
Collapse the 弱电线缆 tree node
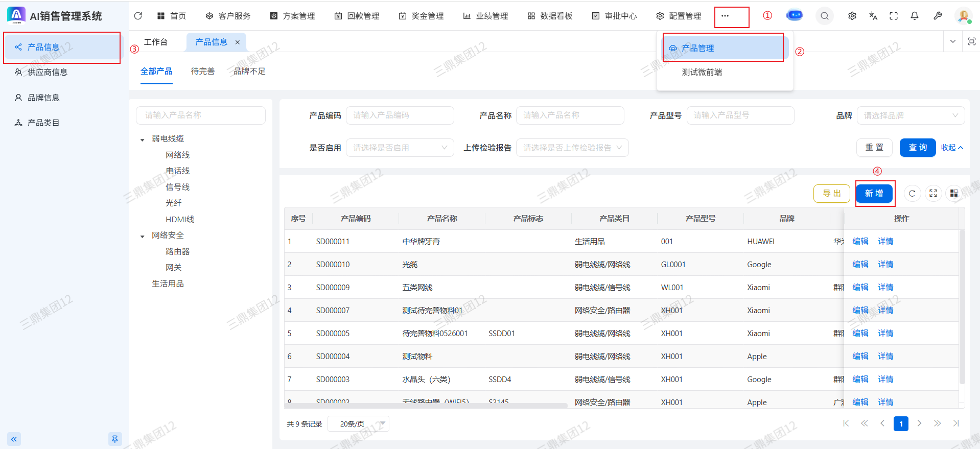[x=143, y=139]
